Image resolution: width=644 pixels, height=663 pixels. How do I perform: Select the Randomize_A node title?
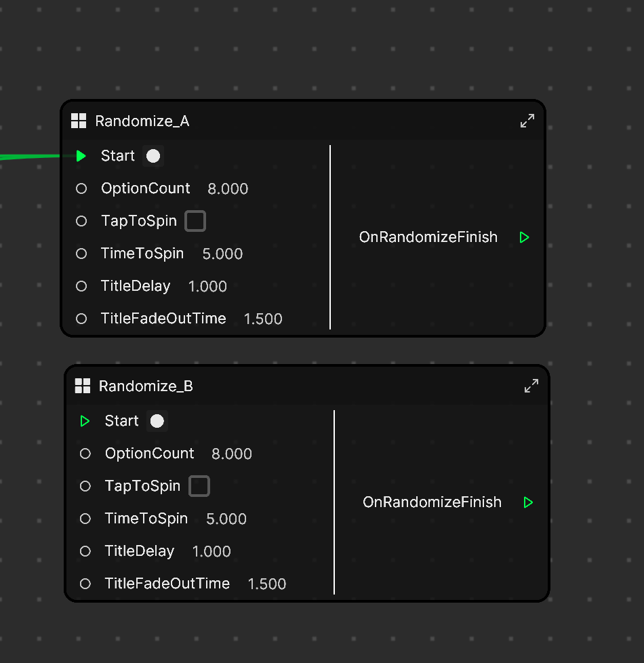[x=142, y=121]
